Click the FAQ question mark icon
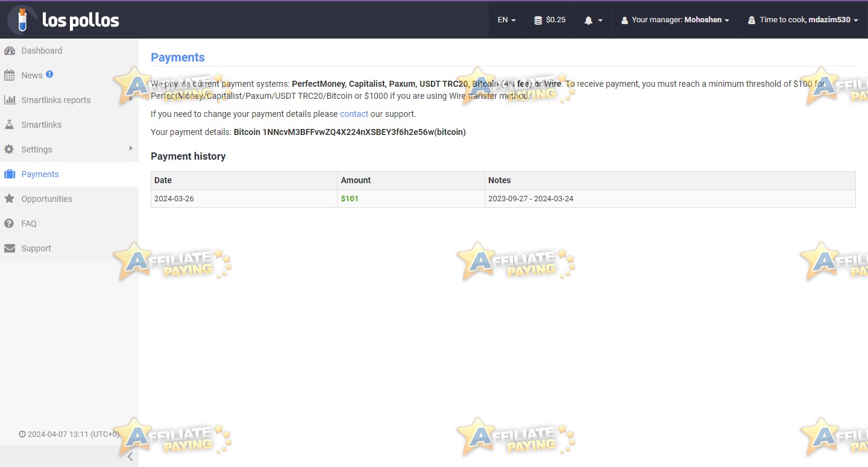Image resolution: width=868 pixels, height=467 pixels. pyautogui.click(x=9, y=224)
